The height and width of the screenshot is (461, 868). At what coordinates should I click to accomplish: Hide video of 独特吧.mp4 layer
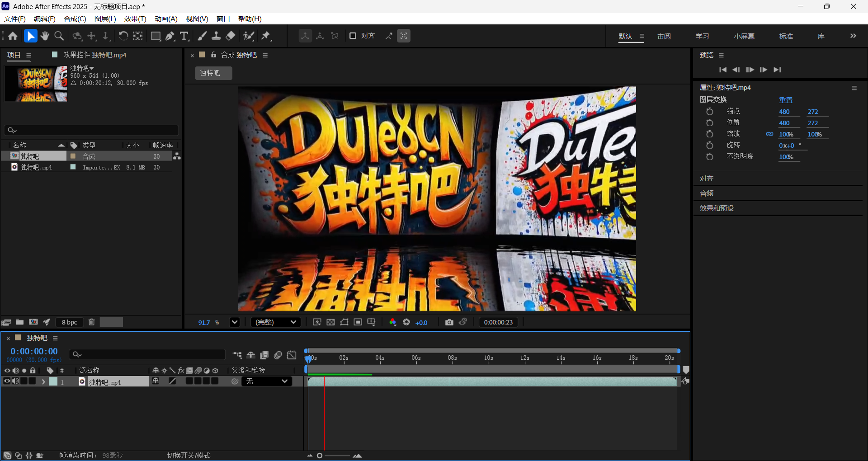pos(7,381)
